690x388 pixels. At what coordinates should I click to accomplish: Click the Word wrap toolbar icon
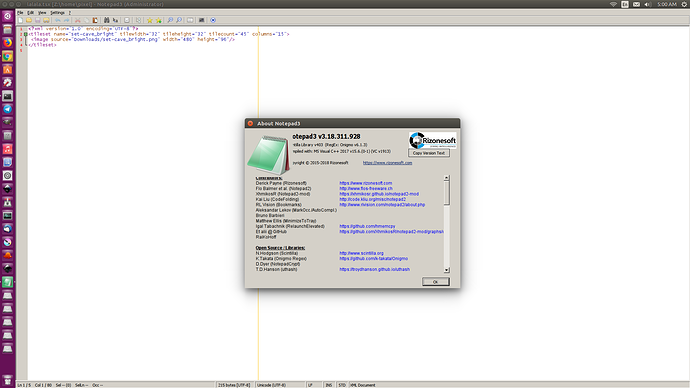coord(127,20)
